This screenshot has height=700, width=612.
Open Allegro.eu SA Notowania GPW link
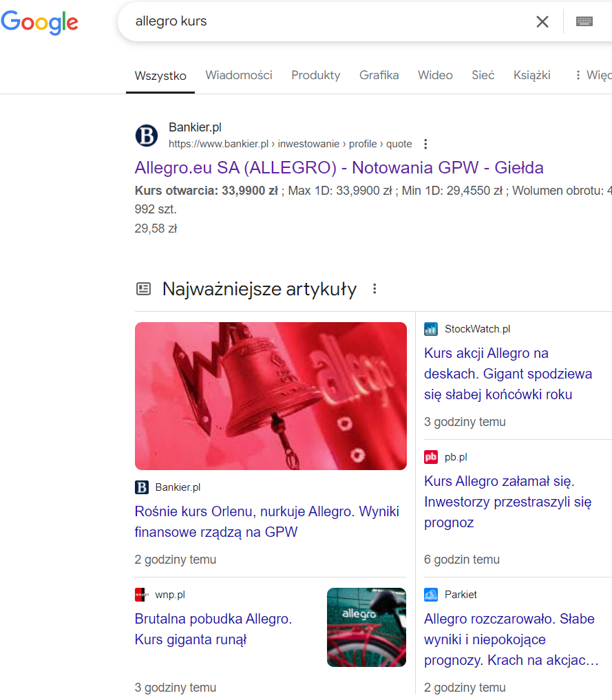(x=339, y=167)
